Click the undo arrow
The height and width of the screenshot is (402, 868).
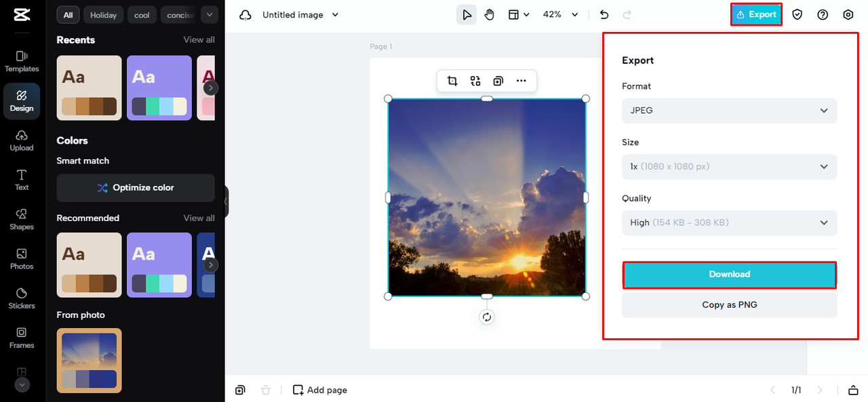(604, 14)
